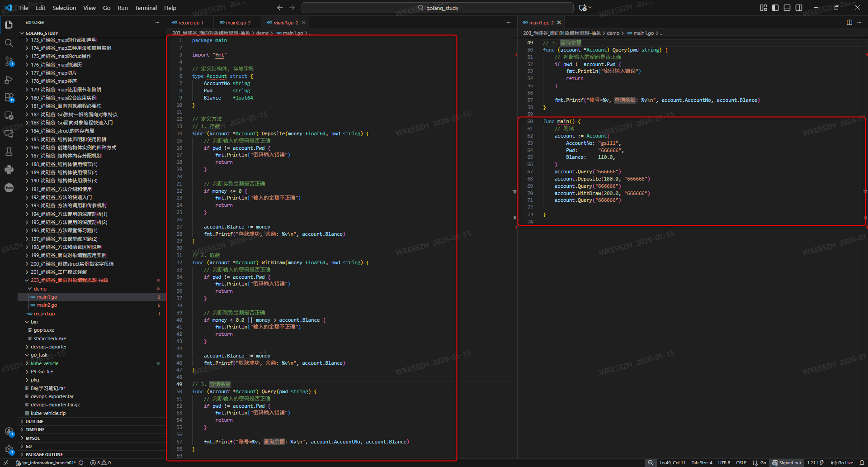Image resolution: width=868 pixels, height=467 pixels.
Task: Open the Help menu
Action: pyautogui.click(x=170, y=8)
